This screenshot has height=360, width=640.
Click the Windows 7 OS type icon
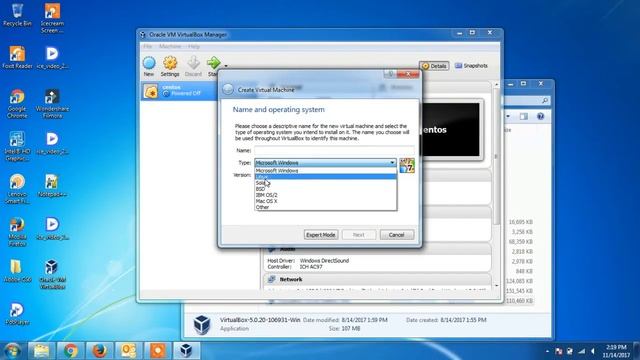tap(407, 165)
